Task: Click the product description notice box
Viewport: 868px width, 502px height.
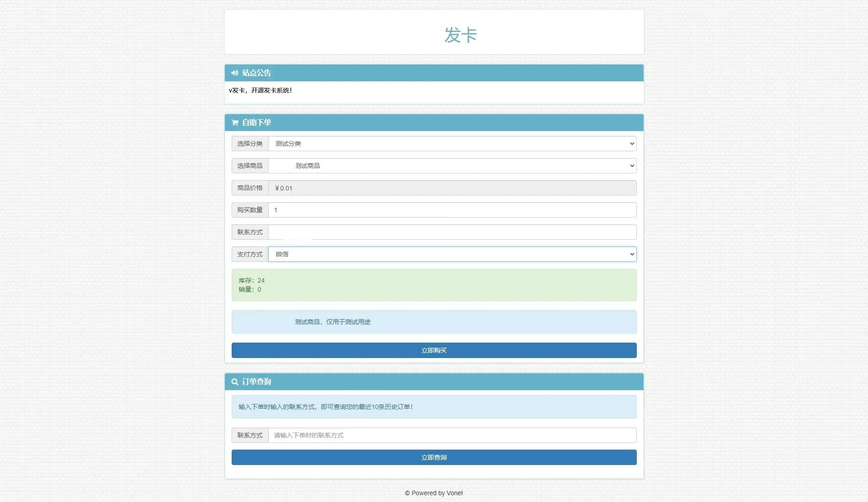Action: click(x=434, y=322)
